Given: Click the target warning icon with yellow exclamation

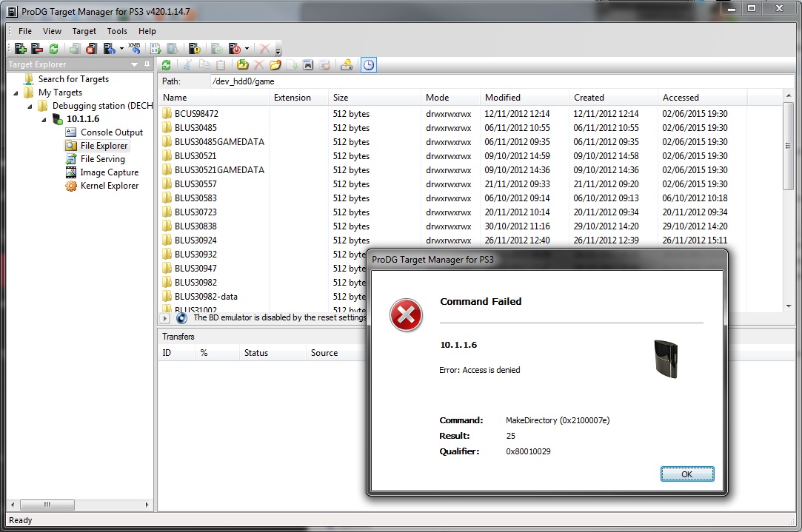Looking at the screenshot, I should (194, 49).
